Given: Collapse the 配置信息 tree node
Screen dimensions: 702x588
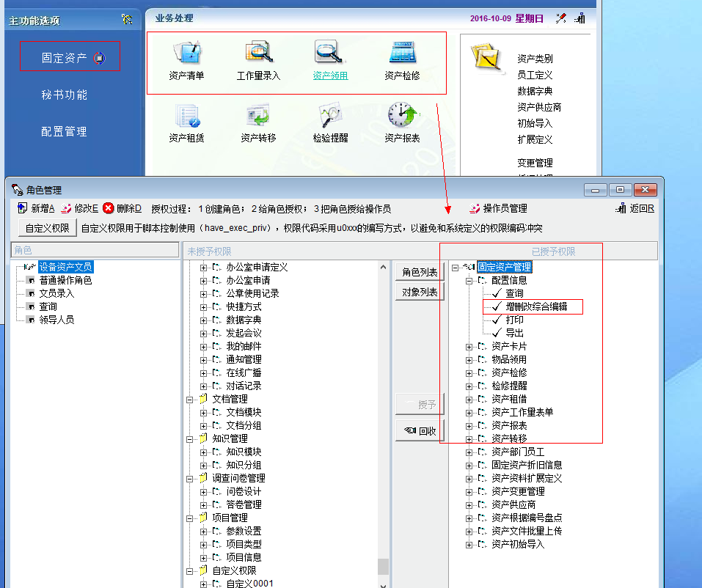Looking at the screenshot, I should [469, 280].
